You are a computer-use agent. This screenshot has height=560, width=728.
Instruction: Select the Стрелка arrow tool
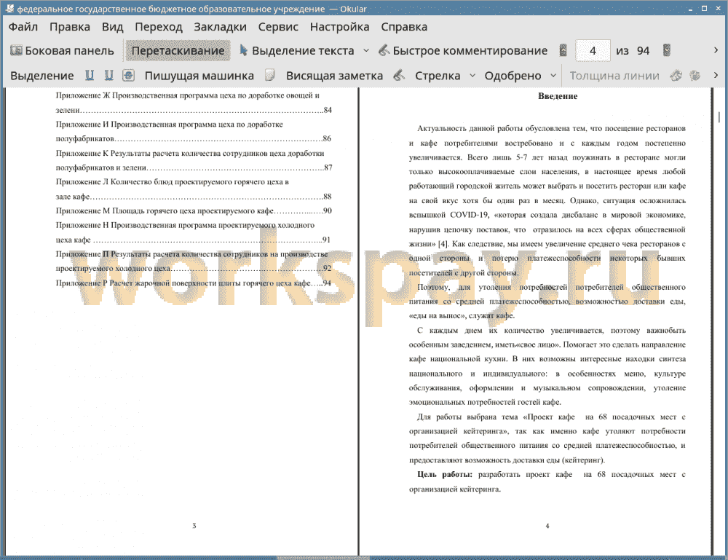[x=438, y=76]
